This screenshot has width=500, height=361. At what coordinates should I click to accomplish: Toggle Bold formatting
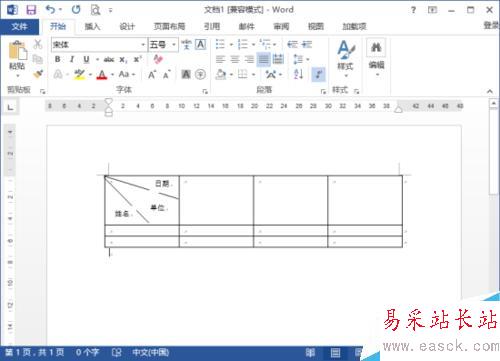57,59
